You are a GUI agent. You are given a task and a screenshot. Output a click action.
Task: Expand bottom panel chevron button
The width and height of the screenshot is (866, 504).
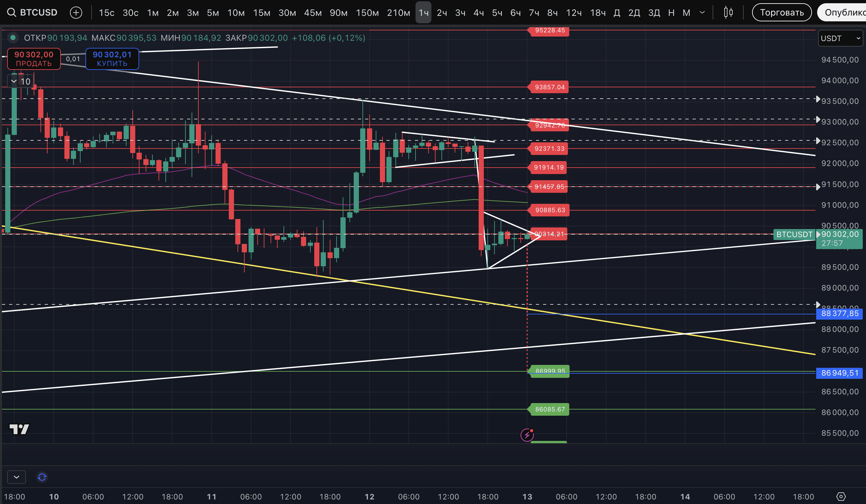pyautogui.click(x=16, y=477)
